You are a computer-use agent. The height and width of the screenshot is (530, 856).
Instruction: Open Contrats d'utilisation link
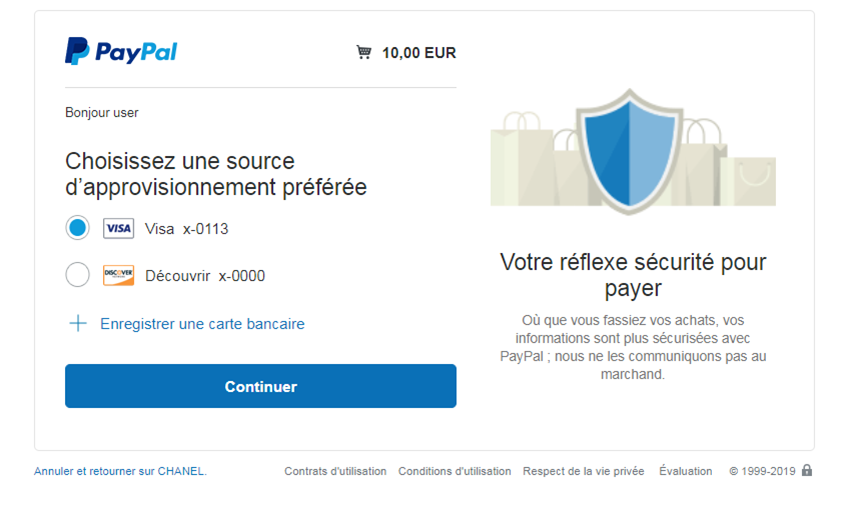click(x=335, y=471)
